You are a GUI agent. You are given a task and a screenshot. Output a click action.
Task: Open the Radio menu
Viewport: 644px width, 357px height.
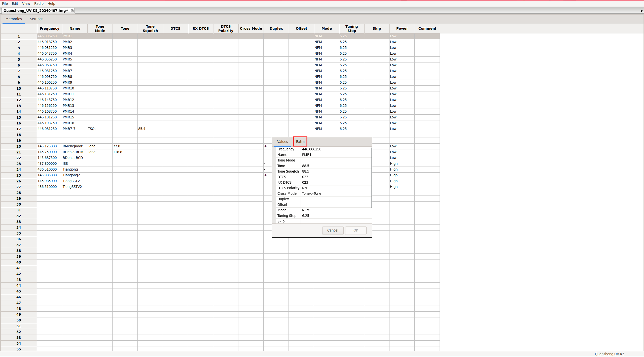click(x=39, y=4)
